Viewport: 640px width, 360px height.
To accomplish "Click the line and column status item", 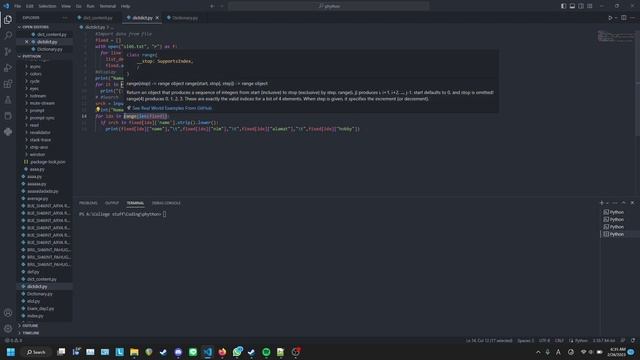I will (489, 340).
